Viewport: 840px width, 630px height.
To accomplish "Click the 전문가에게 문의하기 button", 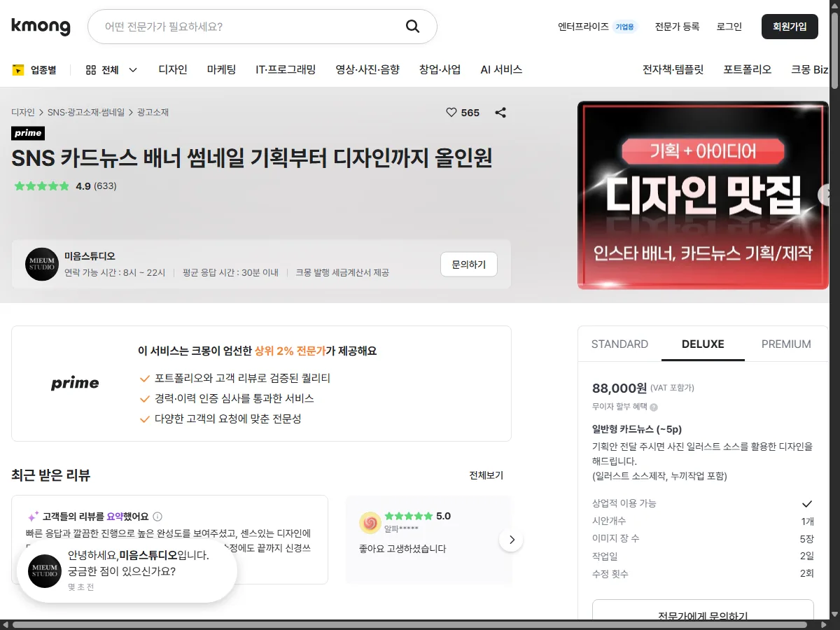I will 703,610.
